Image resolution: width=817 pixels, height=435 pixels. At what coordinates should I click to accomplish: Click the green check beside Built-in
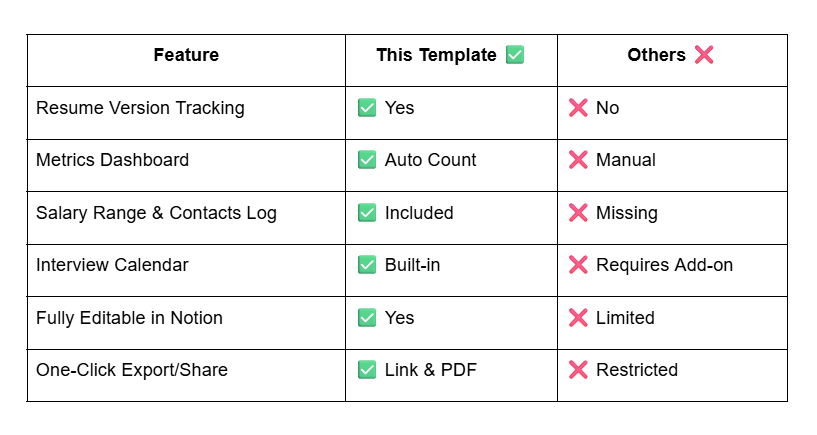point(367,265)
